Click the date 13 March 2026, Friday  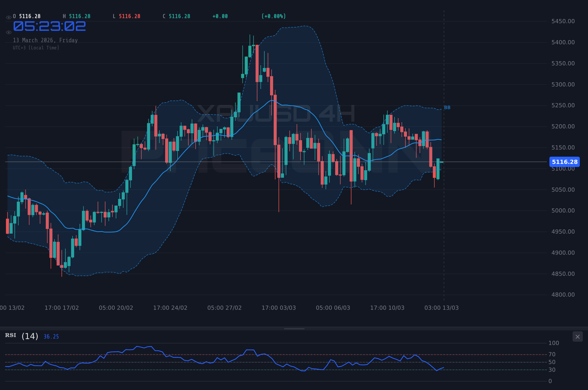45,40
